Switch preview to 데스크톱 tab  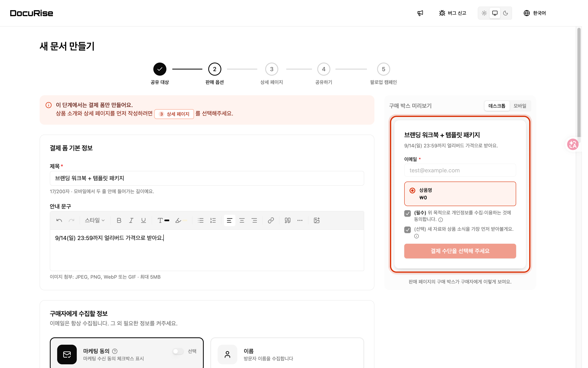(x=497, y=106)
